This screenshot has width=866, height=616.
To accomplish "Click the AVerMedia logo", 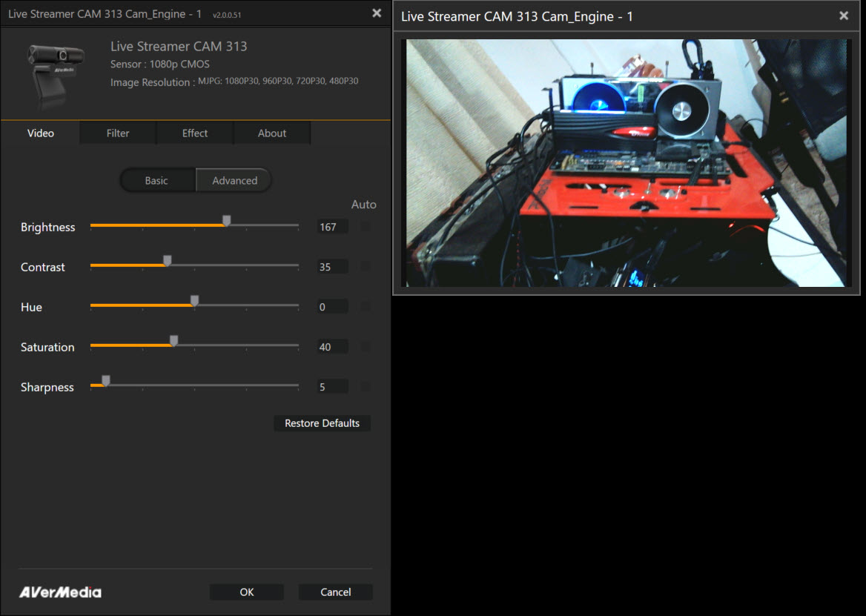I will click(x=60, y=592).
